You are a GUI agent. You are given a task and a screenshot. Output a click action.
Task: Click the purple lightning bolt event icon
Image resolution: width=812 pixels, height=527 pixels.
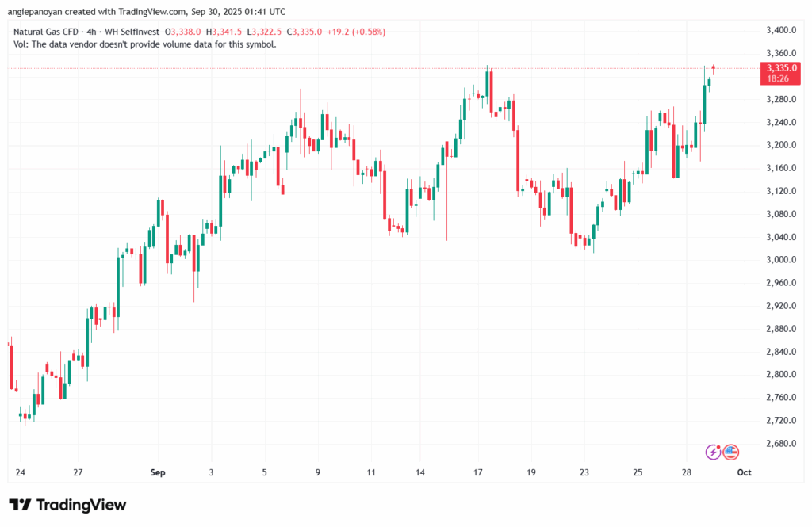pos(714,452)
